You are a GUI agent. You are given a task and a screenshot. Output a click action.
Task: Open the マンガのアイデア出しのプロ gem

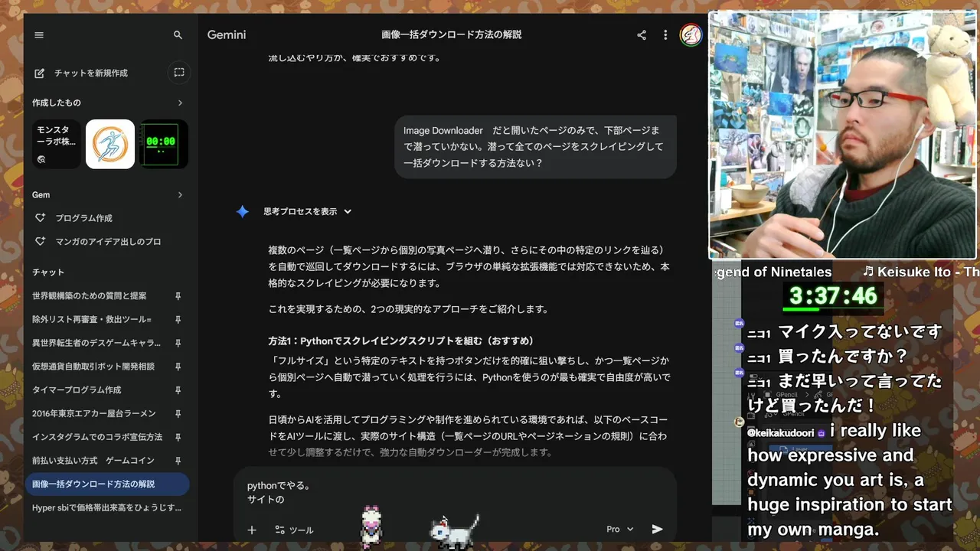[108, 242]
